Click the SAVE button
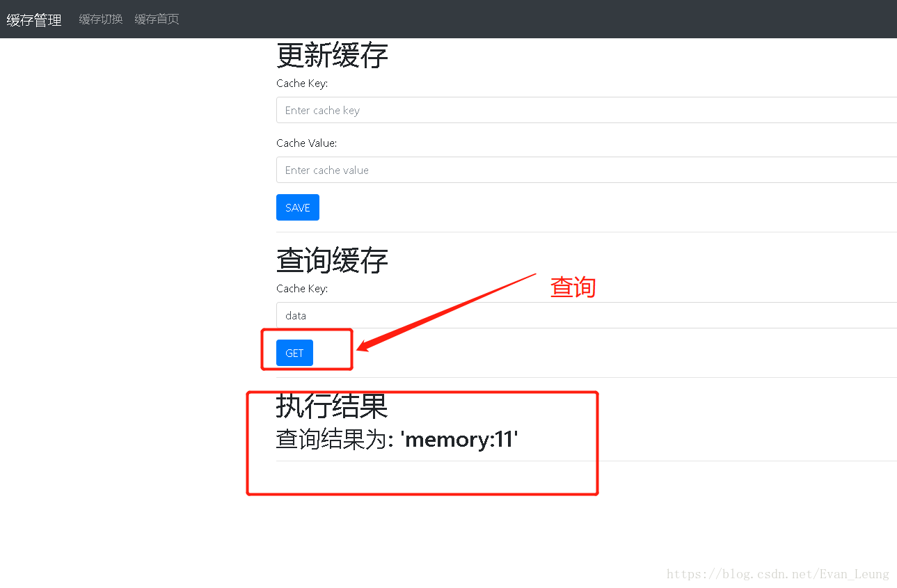 [x=298, y=207]
